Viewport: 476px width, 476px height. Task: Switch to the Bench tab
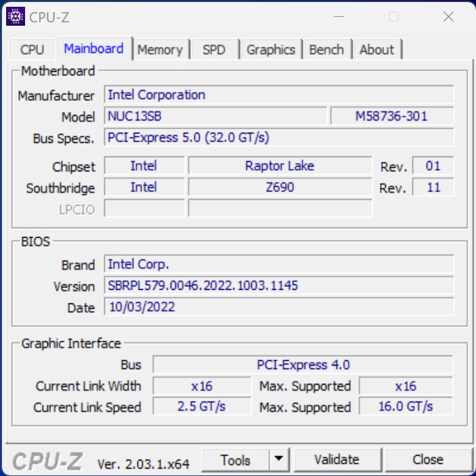[x=326, y=49]
